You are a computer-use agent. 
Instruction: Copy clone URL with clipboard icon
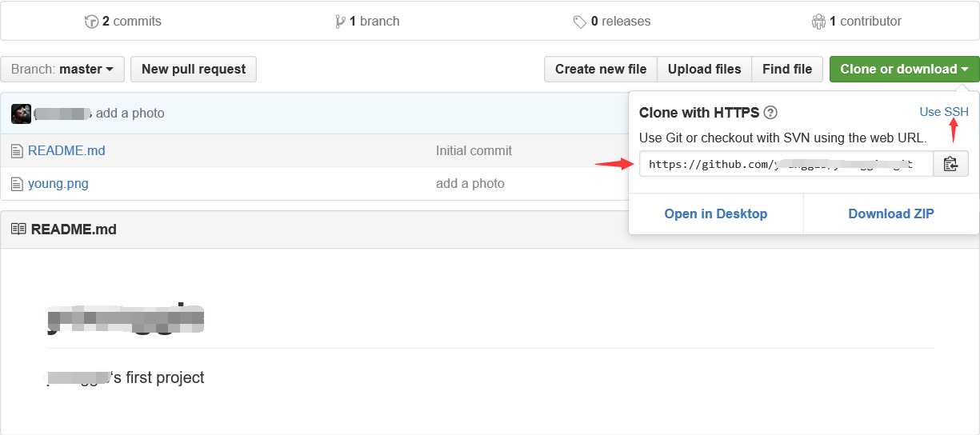(x=950, y=164)
